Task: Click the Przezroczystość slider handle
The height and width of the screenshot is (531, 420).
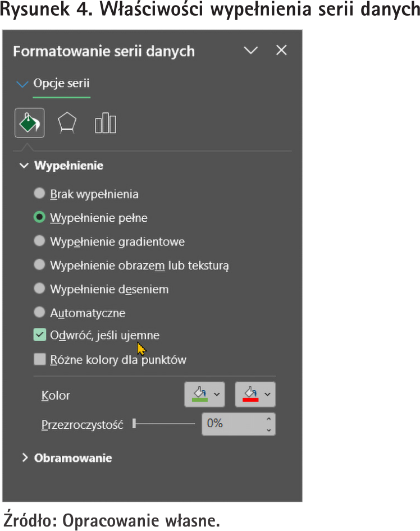Action: point(134,424)
